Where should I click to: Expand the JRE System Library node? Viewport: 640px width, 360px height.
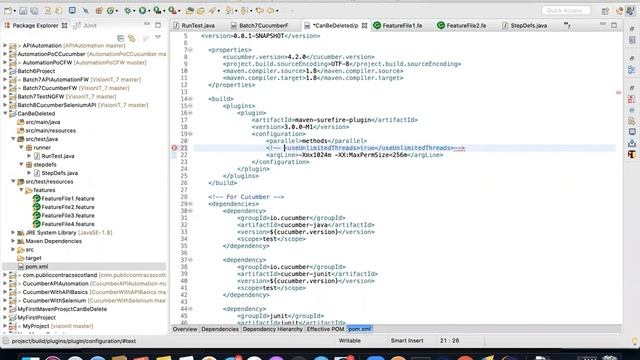point(13,232)
